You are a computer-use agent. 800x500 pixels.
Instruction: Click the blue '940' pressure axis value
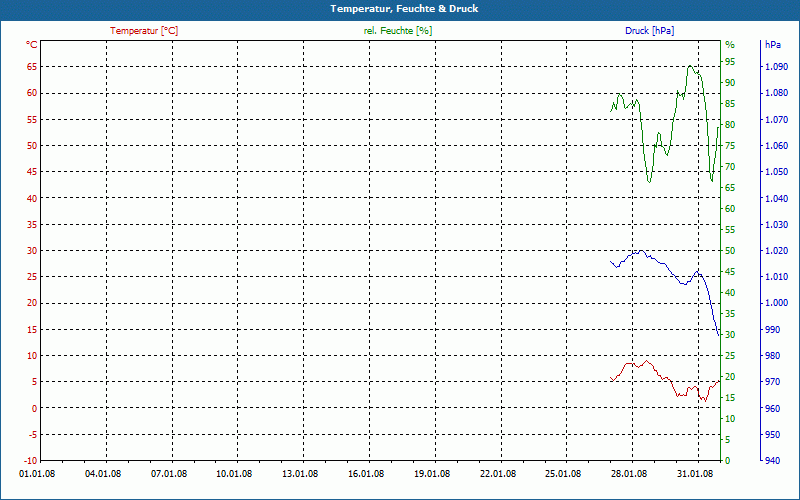(773, 461)
